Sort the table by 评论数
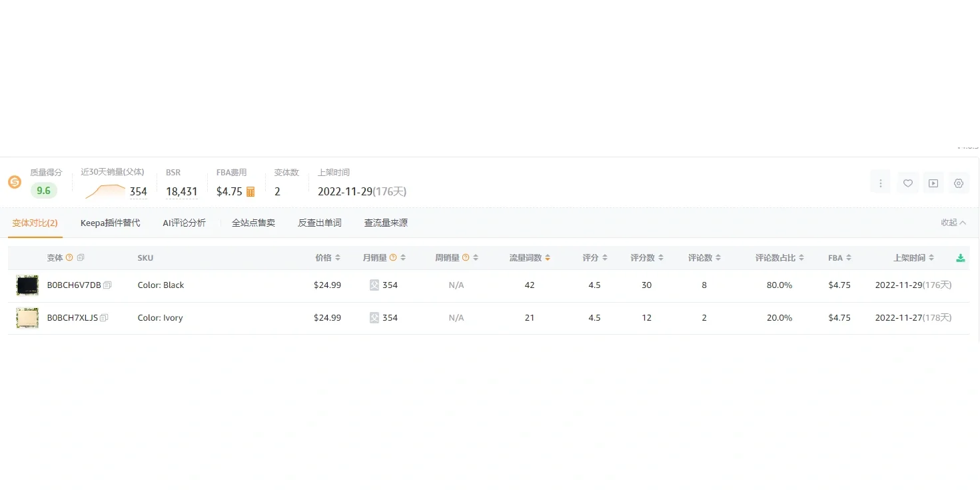Screen dimensions: 980x490 click(x=718, y=258)
